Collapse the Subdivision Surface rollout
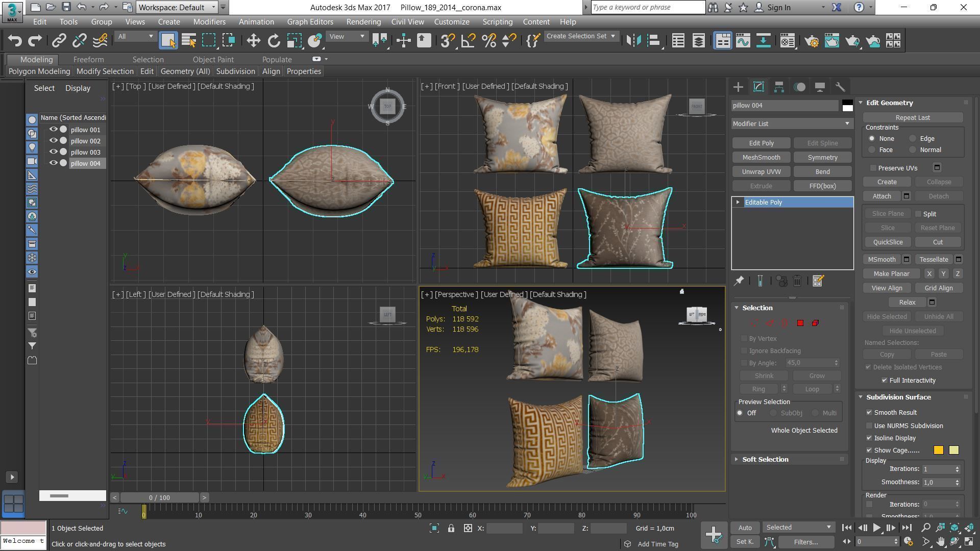The width and height of the screenshot is (980, 551). pyautogui.click(x=898, y=397)
